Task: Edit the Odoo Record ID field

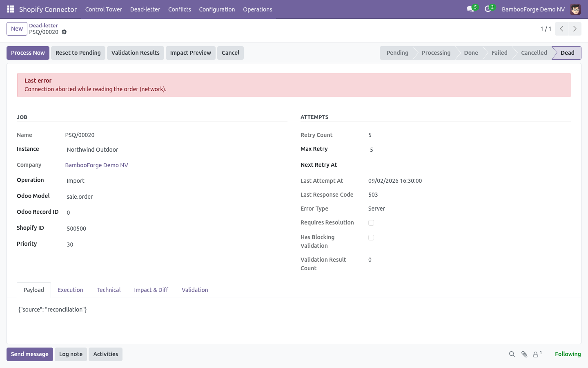Action: click(176, 213)
